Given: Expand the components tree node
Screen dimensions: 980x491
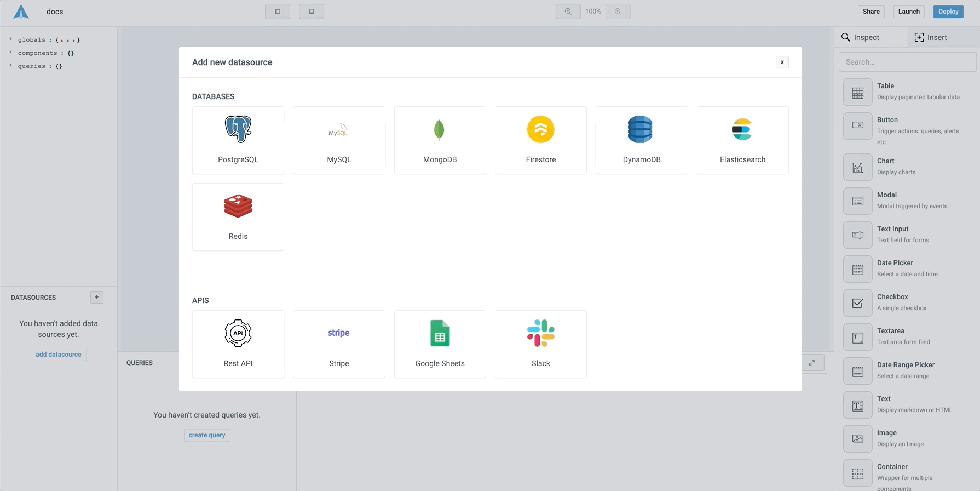Looking at the screenshot, I should click(10, 53).
